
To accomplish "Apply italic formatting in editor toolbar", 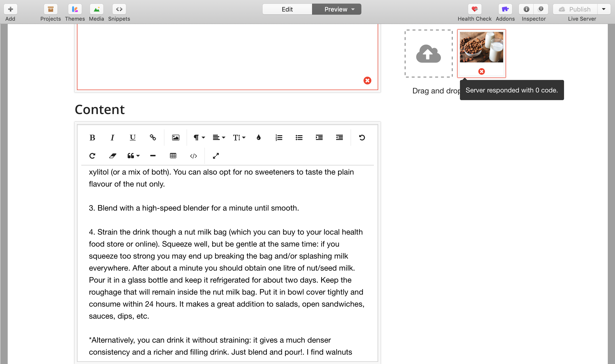I will coord(112,138).
